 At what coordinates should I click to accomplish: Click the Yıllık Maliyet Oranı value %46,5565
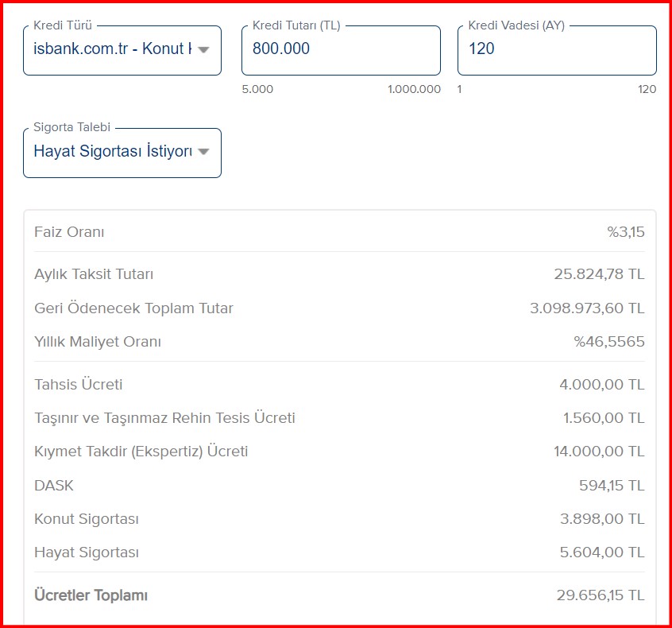tap(609, 342)
